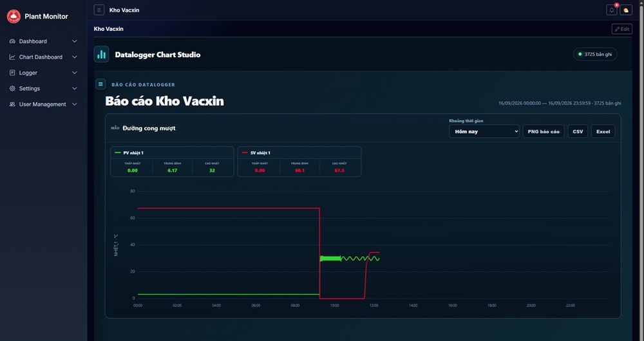Screen dimensions: 644x341
Task: Click the Plant Monitor title
Action: pos(46,17)
